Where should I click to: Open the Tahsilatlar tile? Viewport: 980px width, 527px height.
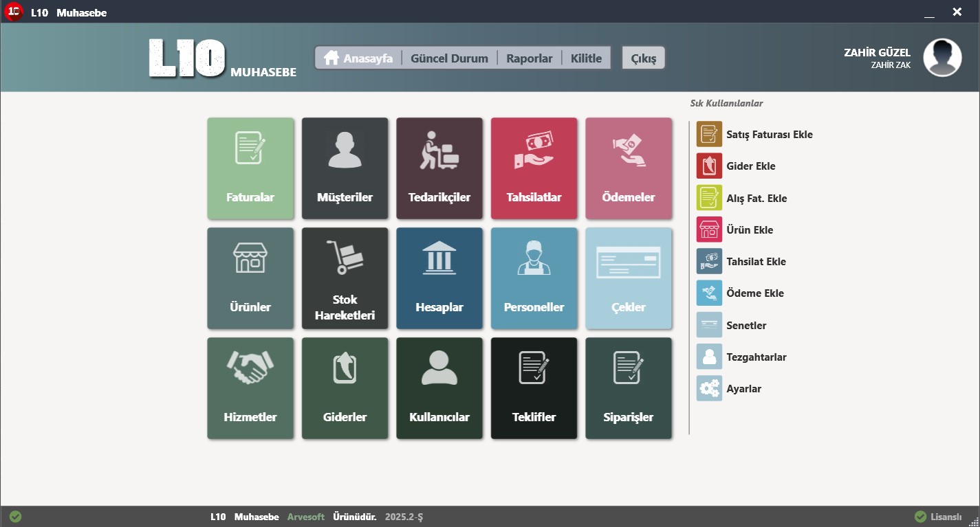click(534, 168)
